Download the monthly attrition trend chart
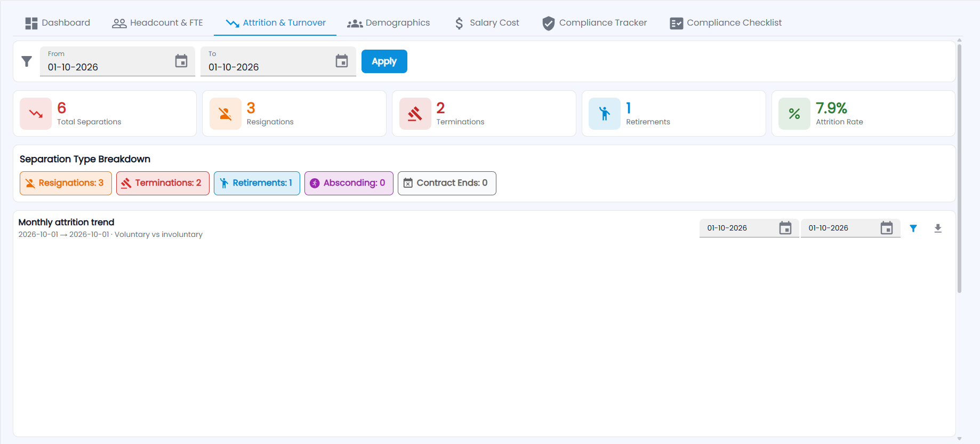The image size is (980, 444). click(x=938, y=228)
